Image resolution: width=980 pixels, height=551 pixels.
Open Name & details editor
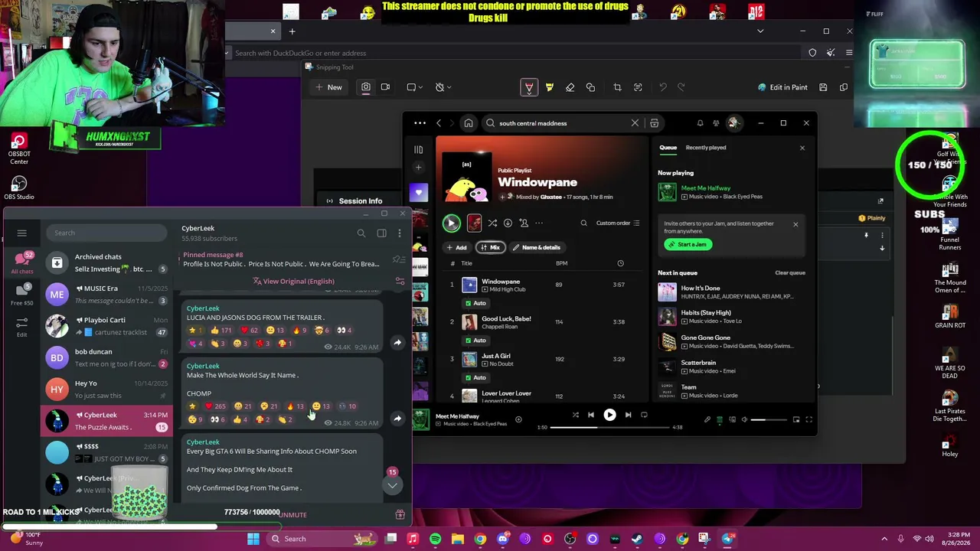point(537,248)
